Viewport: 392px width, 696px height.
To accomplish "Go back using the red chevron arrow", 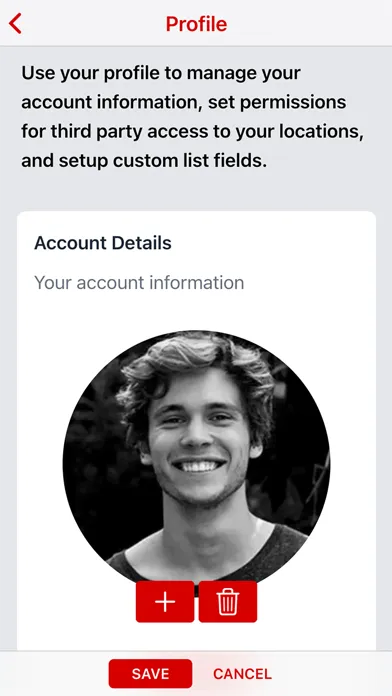I will pyautogui.click(x=16, y=24).
